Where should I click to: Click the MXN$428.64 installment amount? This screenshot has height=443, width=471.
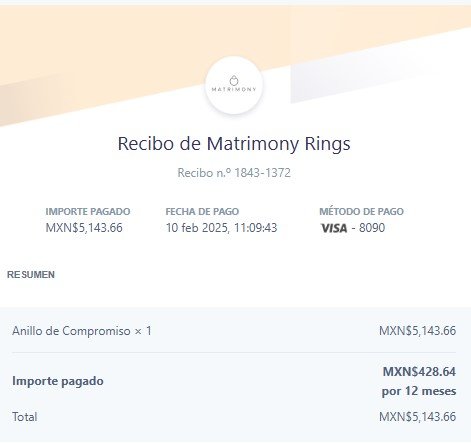point(419,372)
